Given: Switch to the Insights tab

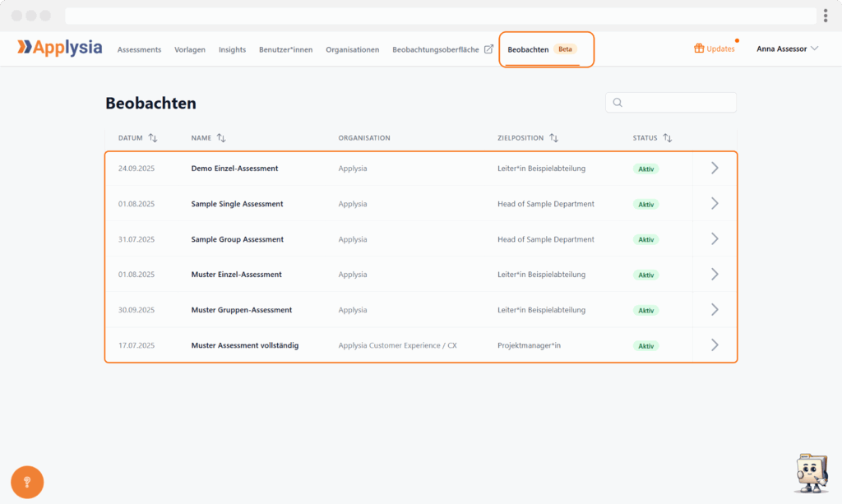Looking at the screenshot, I should click(232, 49).
